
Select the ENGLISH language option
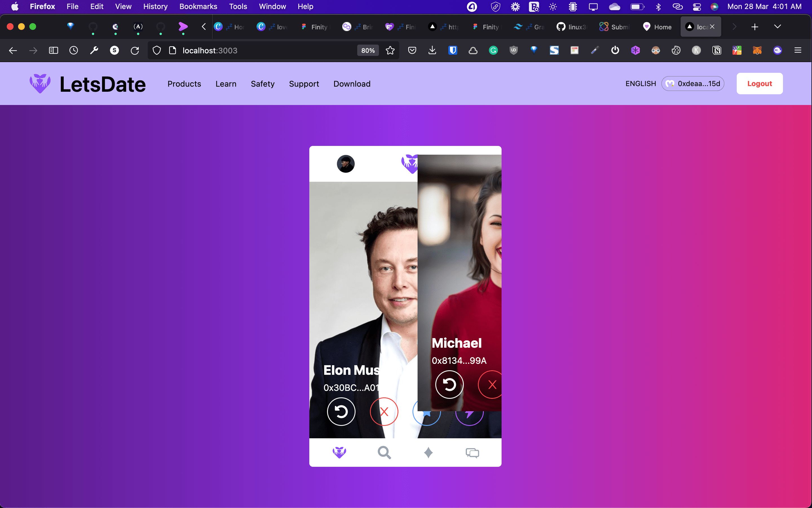(641, 84)
